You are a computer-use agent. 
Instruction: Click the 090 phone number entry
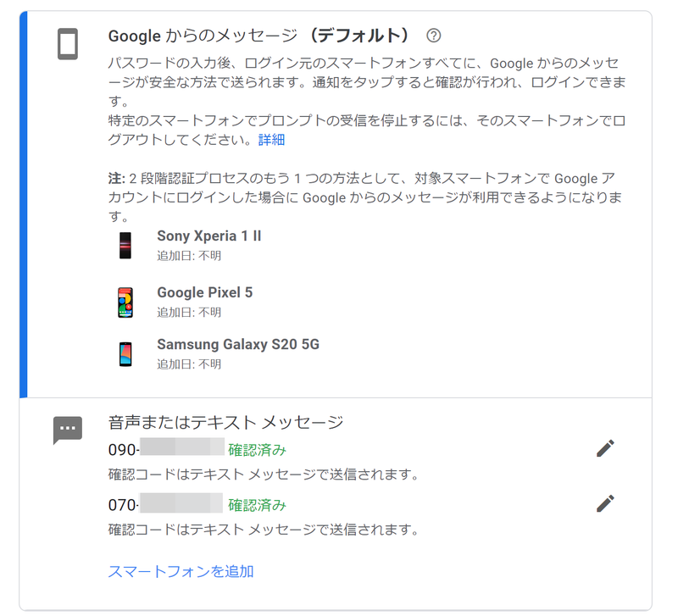pos(166,448)
